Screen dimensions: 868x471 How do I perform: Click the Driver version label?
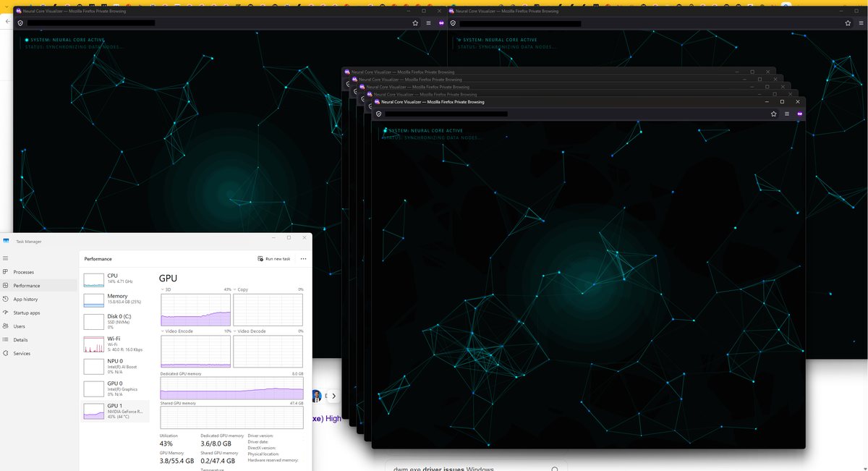click(x=260, y=436)
